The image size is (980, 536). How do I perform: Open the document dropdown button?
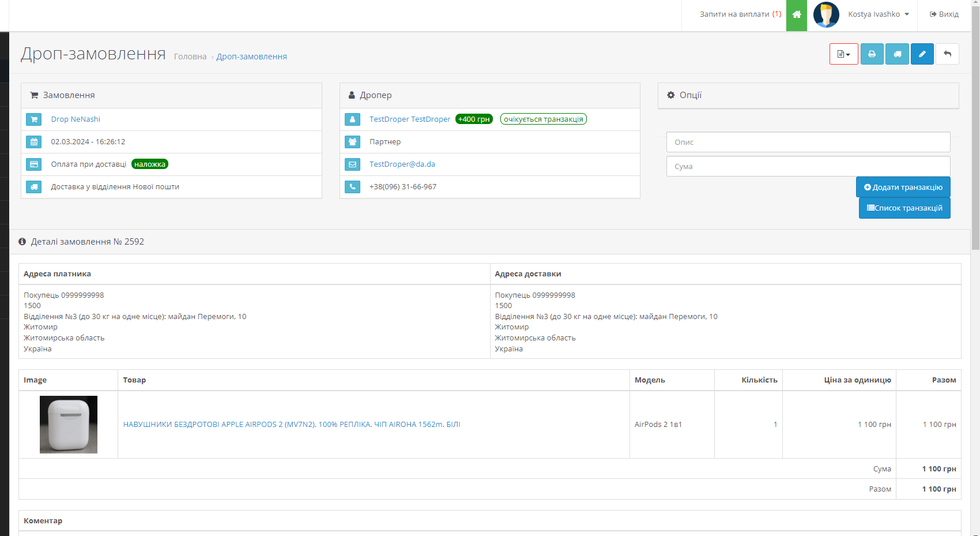pyautogui.click(x=843, y=54)
